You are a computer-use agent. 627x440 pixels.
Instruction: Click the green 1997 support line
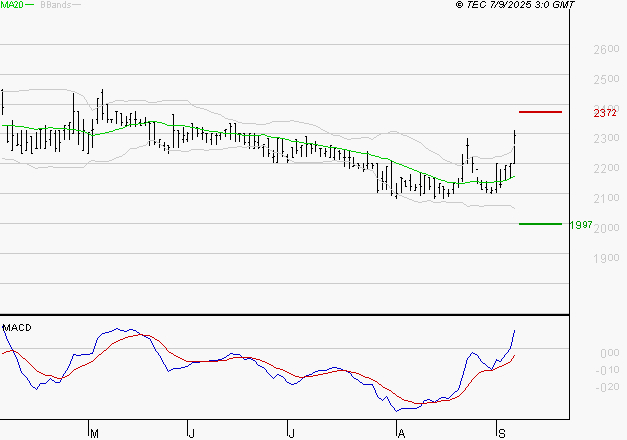tap(540, 224)
